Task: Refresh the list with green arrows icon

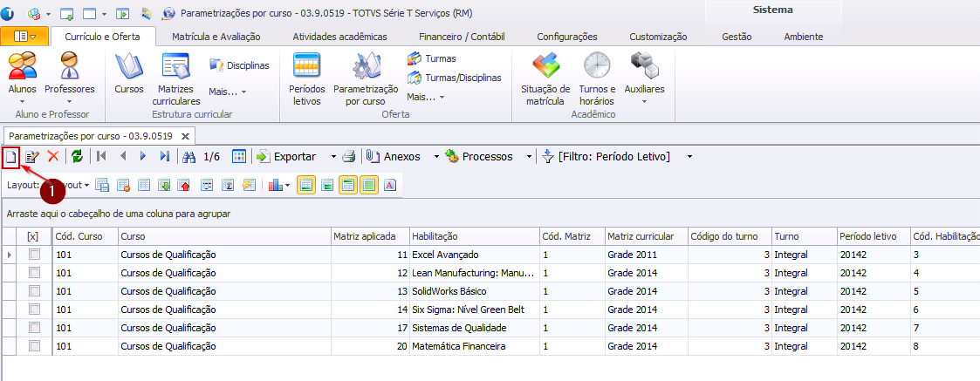Action: [78, 157]
